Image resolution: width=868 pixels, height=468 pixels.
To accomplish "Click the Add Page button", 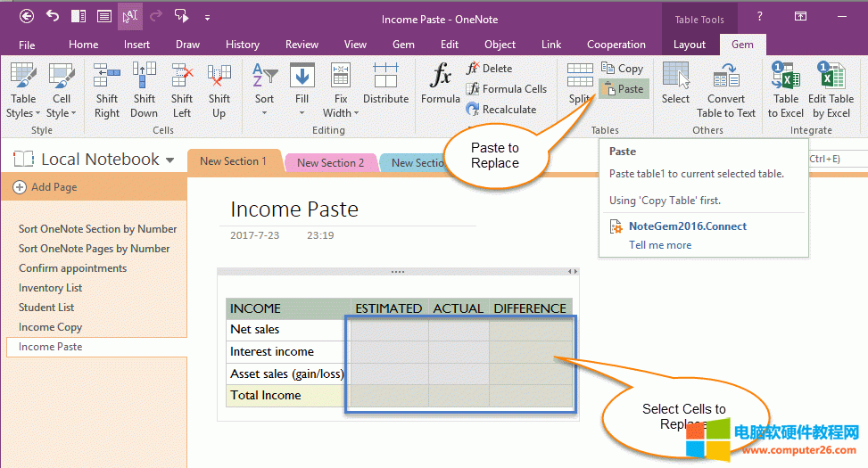I will coord(45,187).
